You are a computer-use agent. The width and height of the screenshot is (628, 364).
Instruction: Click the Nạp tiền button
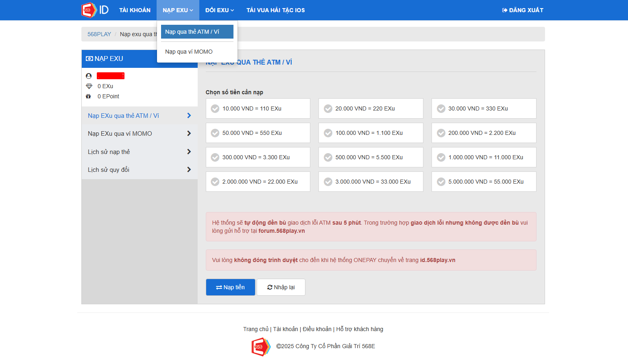tap(231, 287)
